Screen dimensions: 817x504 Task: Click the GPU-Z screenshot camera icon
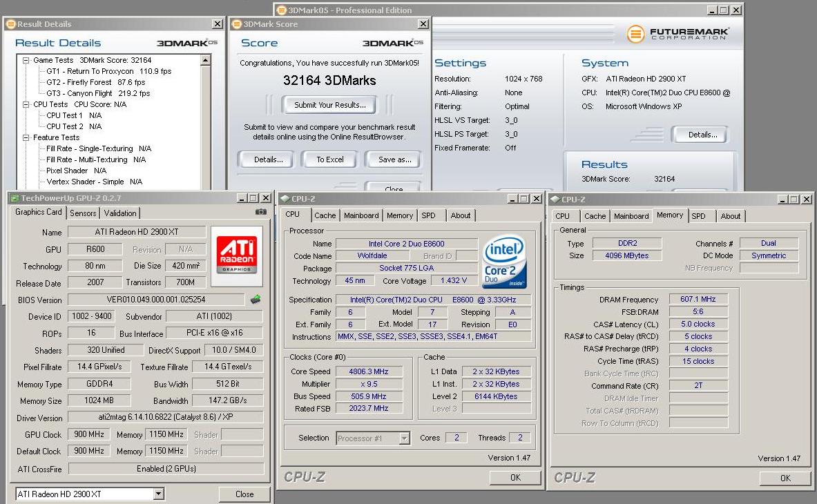tap(260, 212)
